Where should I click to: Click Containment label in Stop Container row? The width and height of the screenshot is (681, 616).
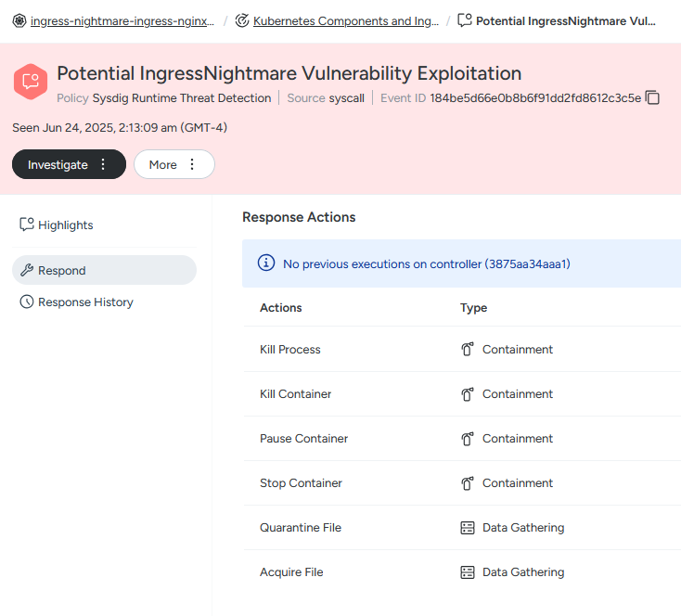click(x=518, y=483)
